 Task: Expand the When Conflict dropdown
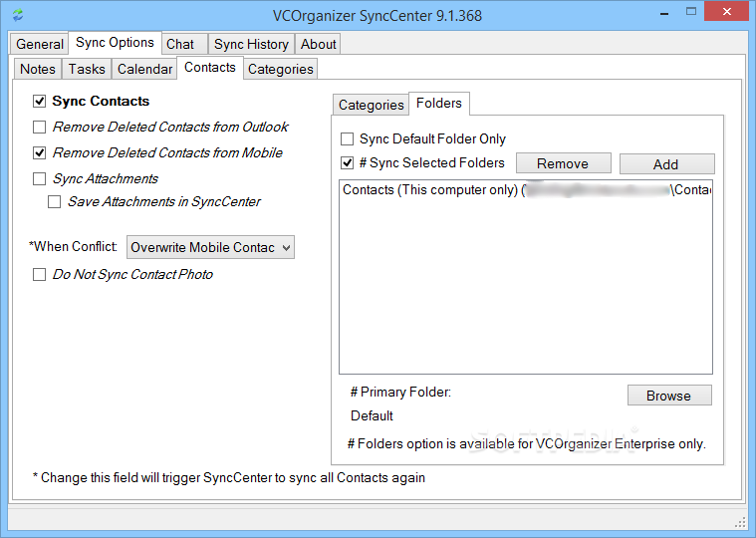pos(210,247)
